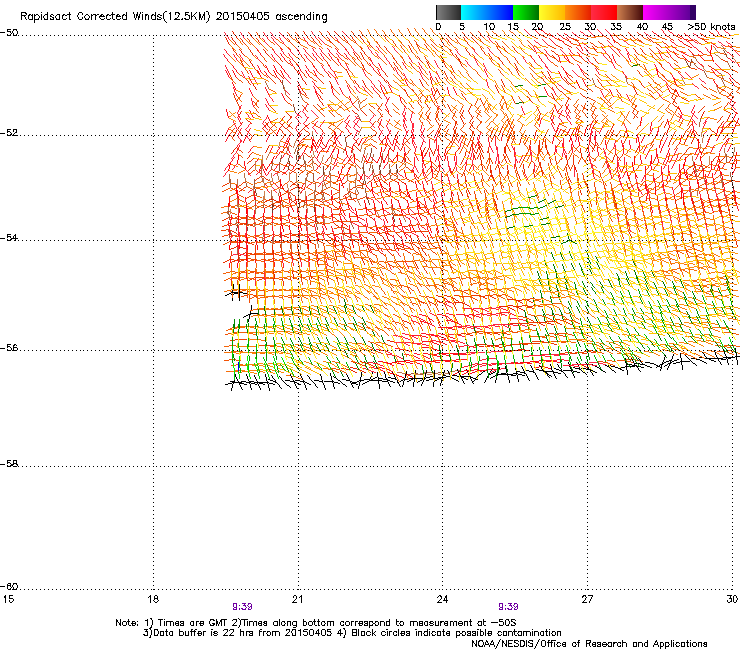
Task: Click the '>50 knots' legend label
Action: 711,27
